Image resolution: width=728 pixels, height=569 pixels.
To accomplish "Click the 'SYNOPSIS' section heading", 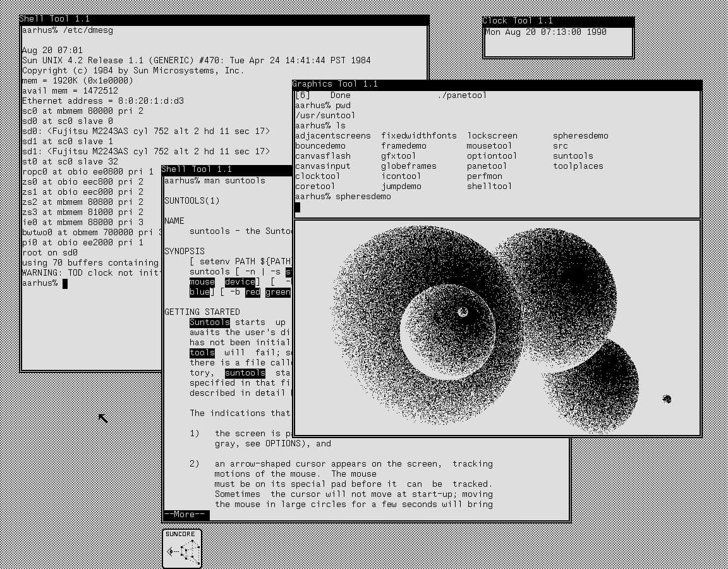I will click(185, 252).
